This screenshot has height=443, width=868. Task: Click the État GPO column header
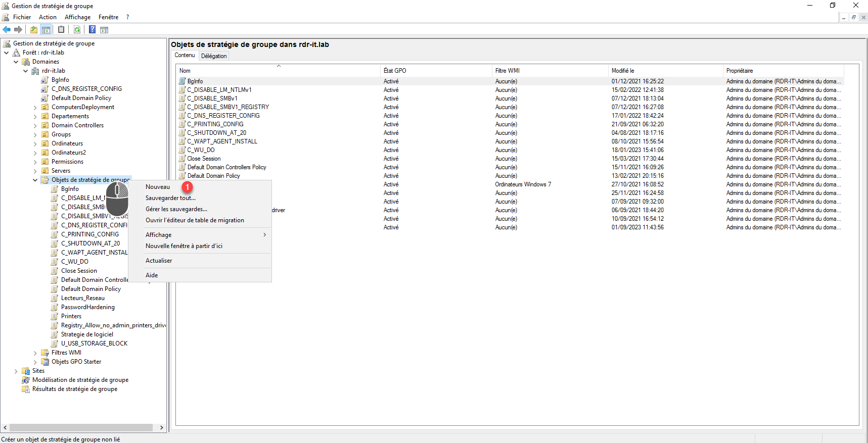[x=395, y=71]
